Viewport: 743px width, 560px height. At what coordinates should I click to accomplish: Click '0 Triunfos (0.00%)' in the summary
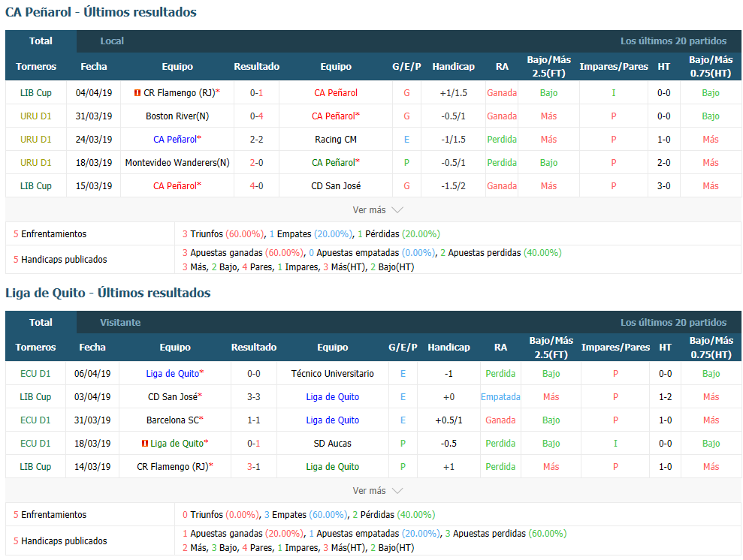(x=221, y=514)
